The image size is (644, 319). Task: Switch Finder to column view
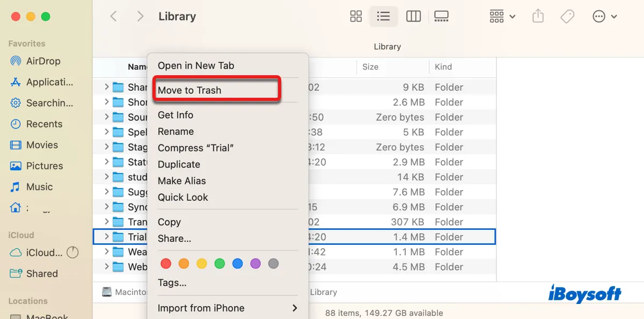tap(413, 17)
